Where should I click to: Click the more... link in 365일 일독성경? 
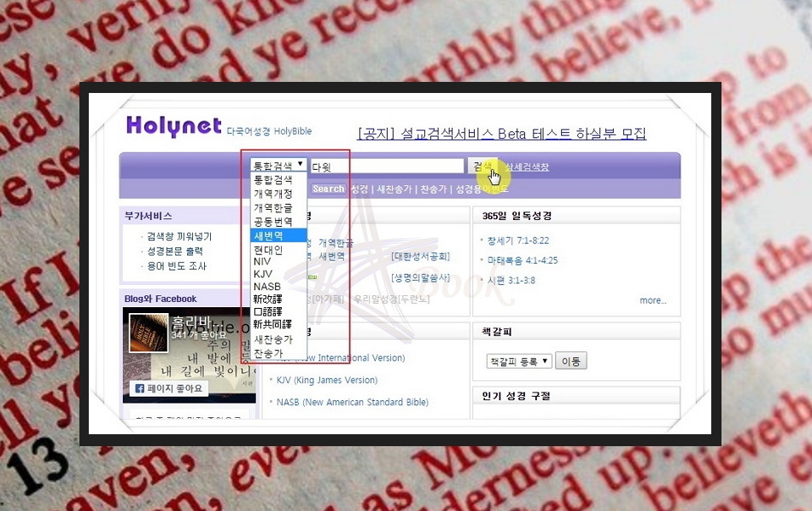(x=653, y=300)
